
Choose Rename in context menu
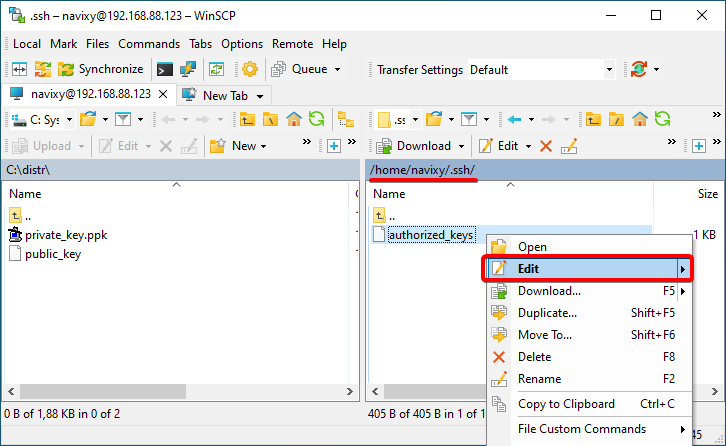coord(589,379)
